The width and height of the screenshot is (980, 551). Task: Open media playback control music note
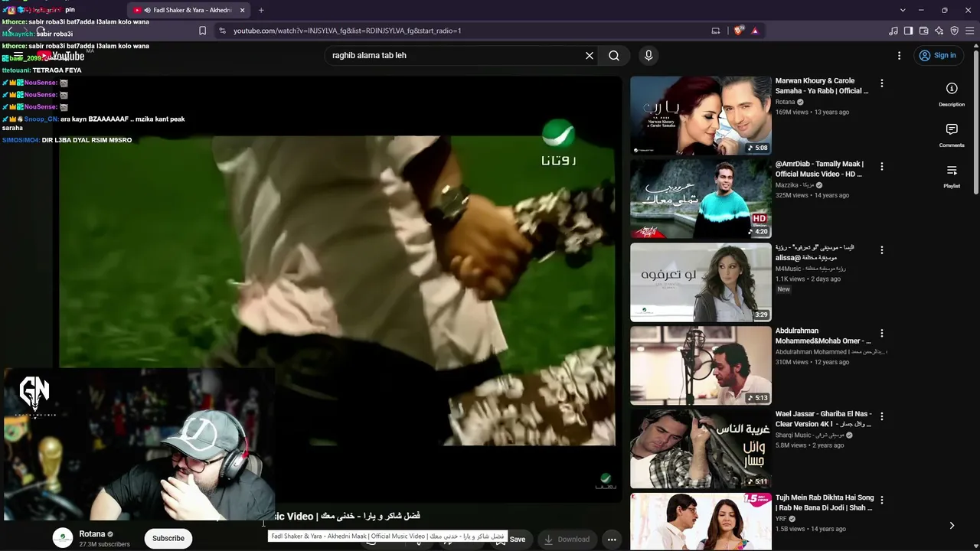click(x=893, y=31)
